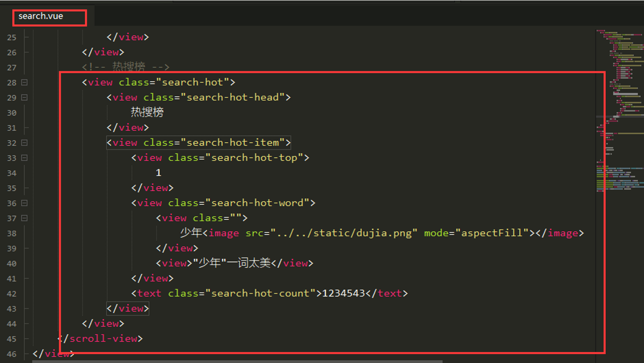Viewport: 644px width, 363px height.
Task: Click line number 25 in gutter
Action: tap(11, 37)
